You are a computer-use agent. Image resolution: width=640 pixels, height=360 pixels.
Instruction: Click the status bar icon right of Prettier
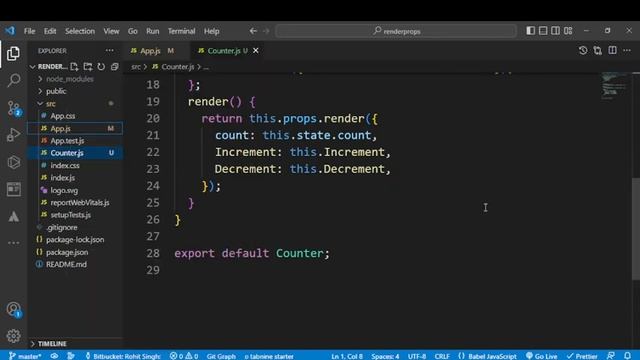point(611,356)
